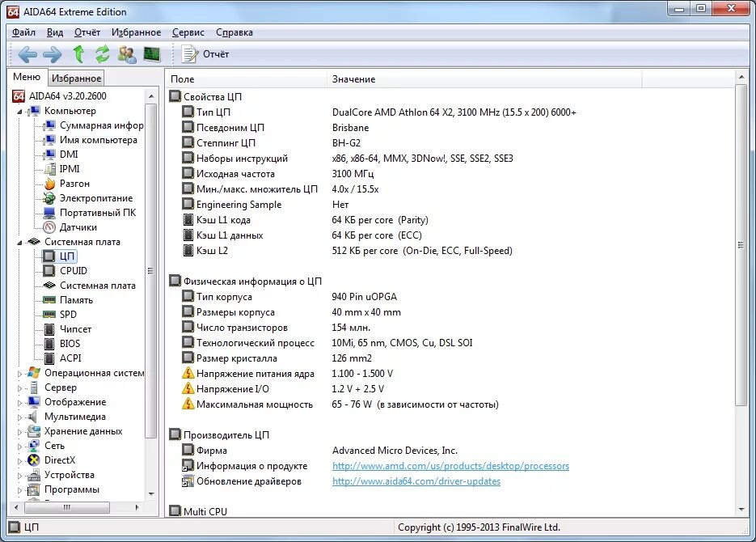Collapse the Компьютер tree node
This screenshot has width=756, height=542.
pyautogui.click(x=19, y=112)
